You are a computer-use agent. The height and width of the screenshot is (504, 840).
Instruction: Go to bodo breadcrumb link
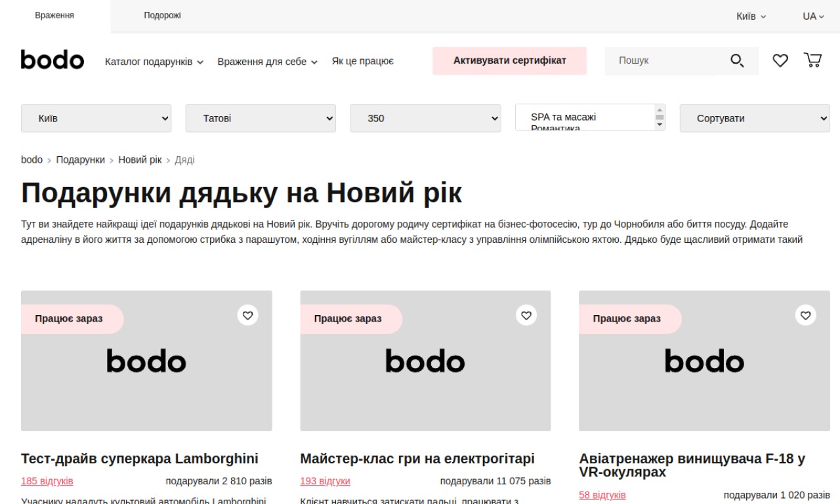[x=31, y=159]
